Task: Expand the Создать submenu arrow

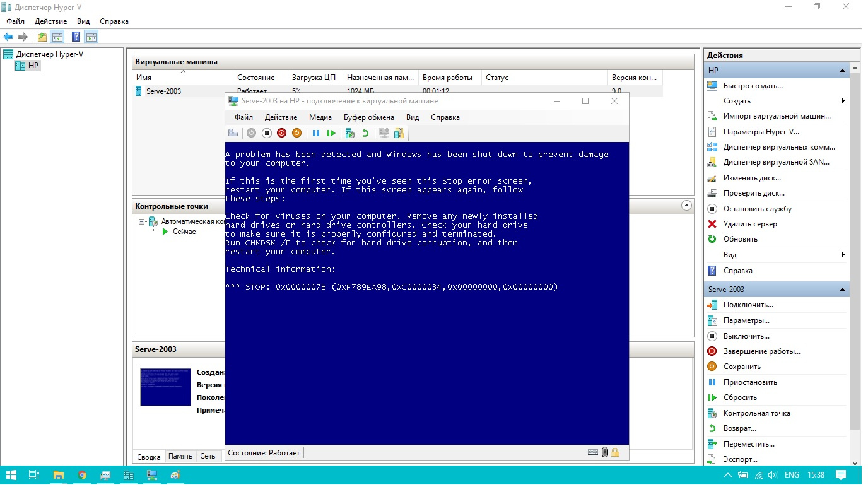Action: coord(843,101)
